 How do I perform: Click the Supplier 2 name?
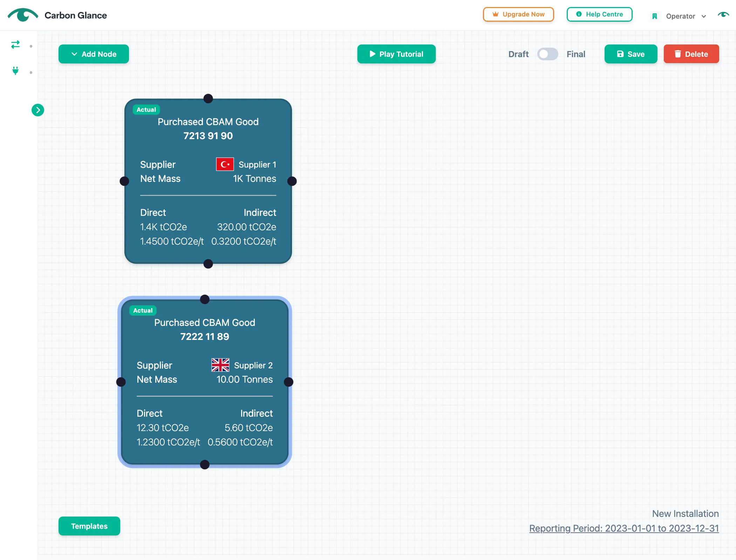coord(253,365)
